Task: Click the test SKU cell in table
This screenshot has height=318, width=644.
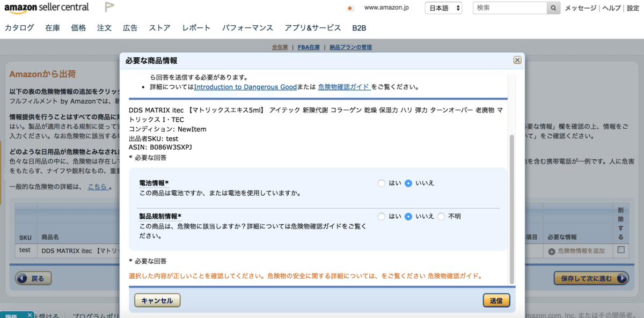Action: click(x=25, y=250)
